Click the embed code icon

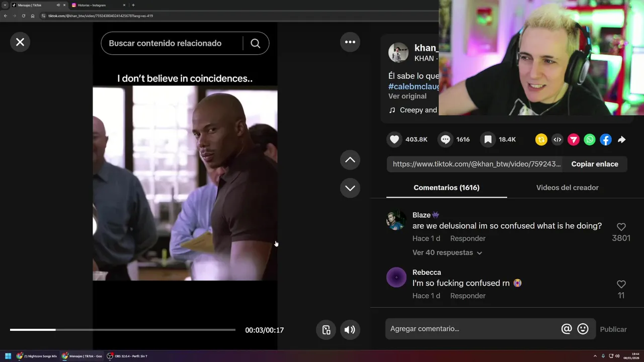coord(557,140)
